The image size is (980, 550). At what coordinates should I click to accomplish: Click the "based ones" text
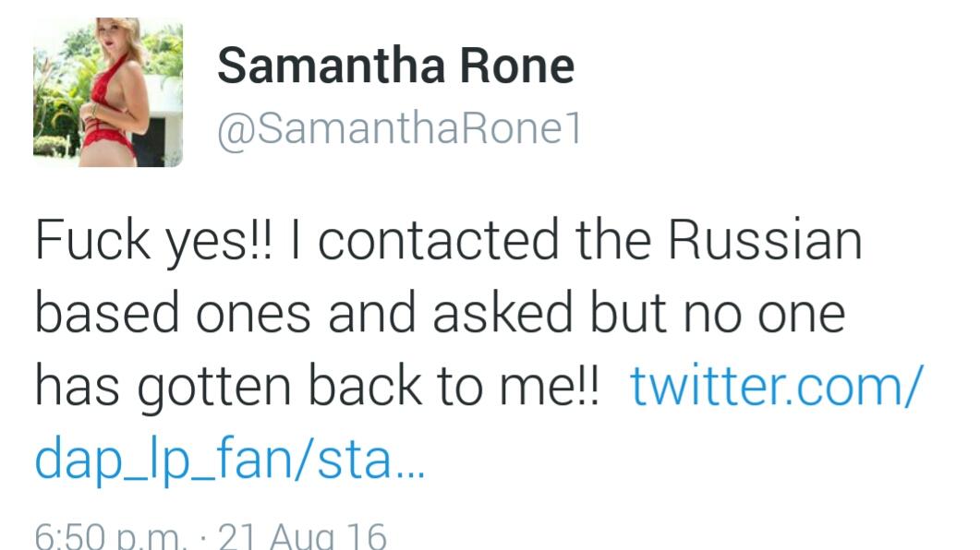(173, 312)
